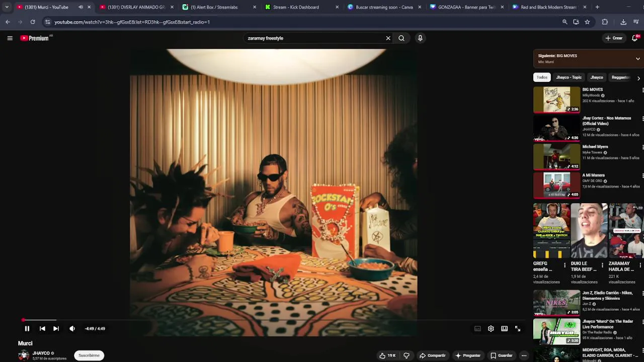Screen dimensions: 644x362
Task: Share the video via Compartir
Action: (433, 355)
